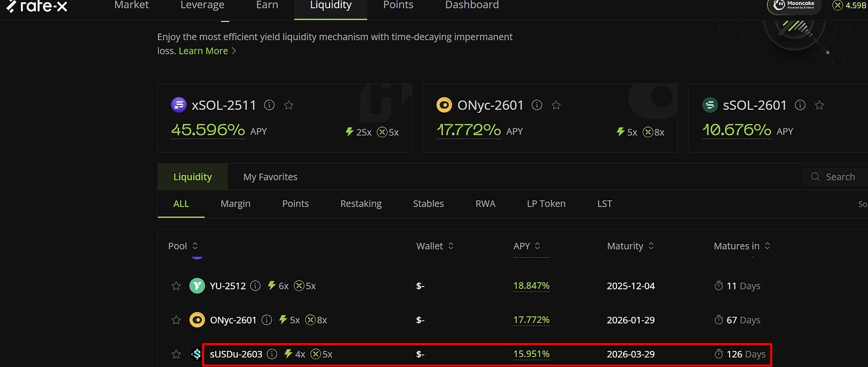This screenshot has width=868, height=367.
Task: Click the YU-2512 token icon
Action: point(197,286)
